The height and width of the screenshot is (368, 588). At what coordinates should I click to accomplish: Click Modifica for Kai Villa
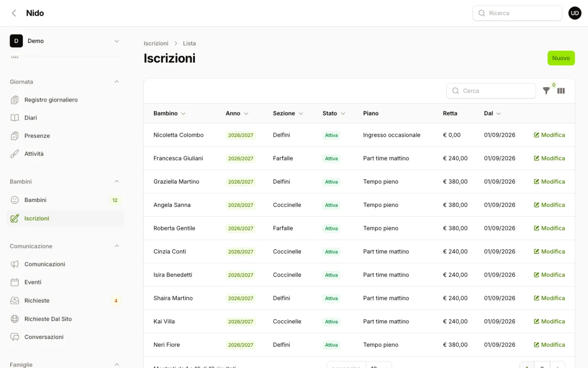(x=549, y=321)
